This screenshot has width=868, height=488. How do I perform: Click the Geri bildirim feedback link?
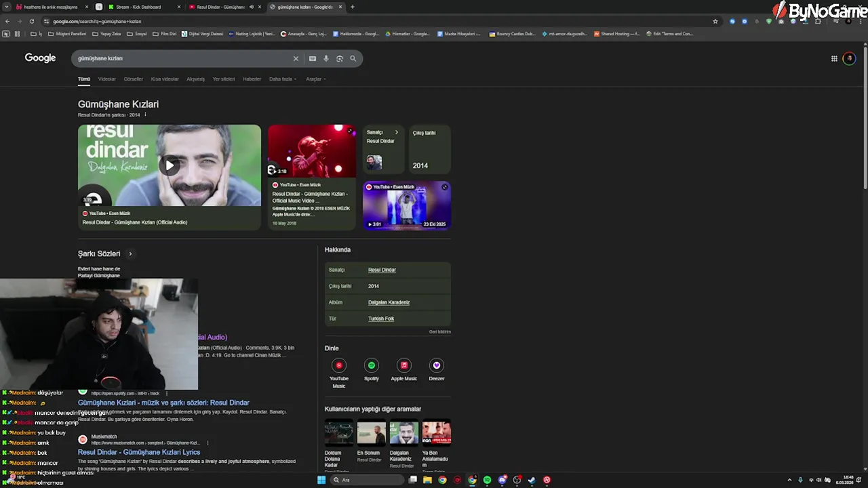[x=439, y=332]
